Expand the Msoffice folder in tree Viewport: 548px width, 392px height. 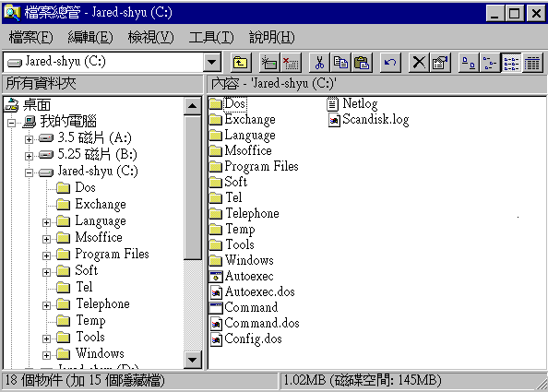click(x=46, y=239)
